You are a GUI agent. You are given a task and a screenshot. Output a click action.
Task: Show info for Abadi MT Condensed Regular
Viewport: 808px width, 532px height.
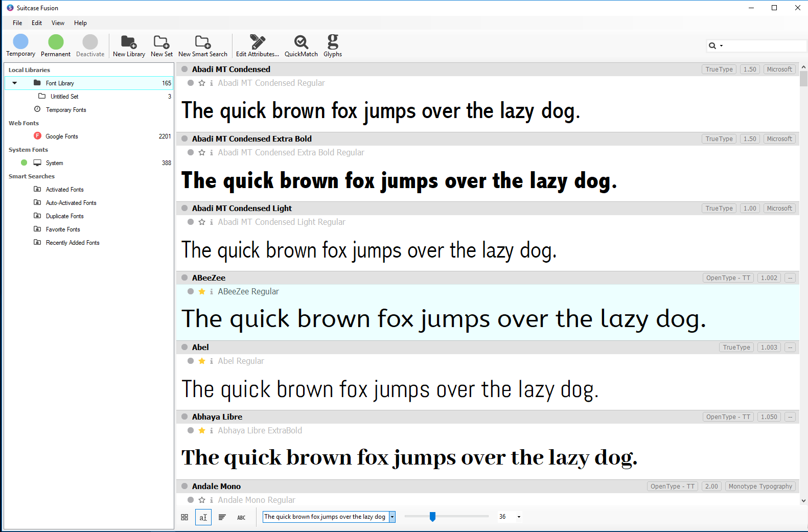coord(212,83)
